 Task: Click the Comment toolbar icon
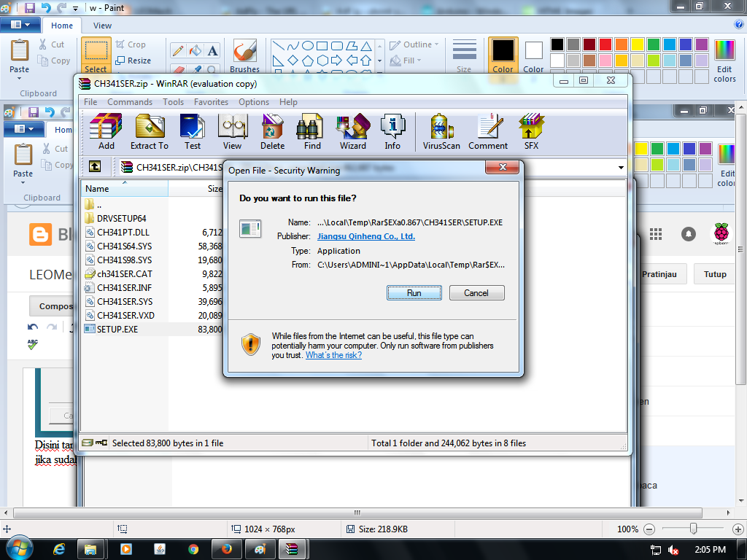[488, 132]
